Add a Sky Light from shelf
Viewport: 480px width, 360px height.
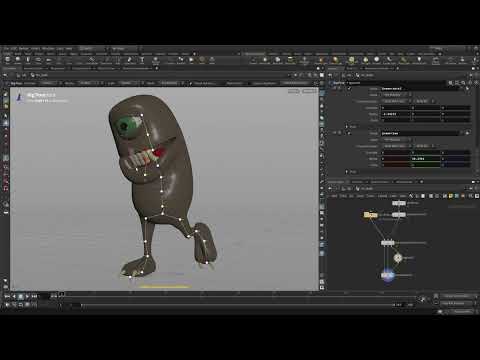(x=366, y=60)
